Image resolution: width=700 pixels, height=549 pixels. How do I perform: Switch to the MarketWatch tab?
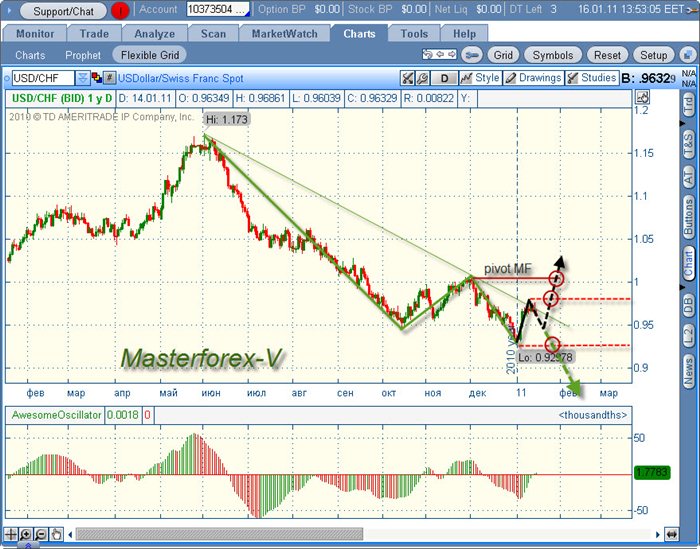284,33
